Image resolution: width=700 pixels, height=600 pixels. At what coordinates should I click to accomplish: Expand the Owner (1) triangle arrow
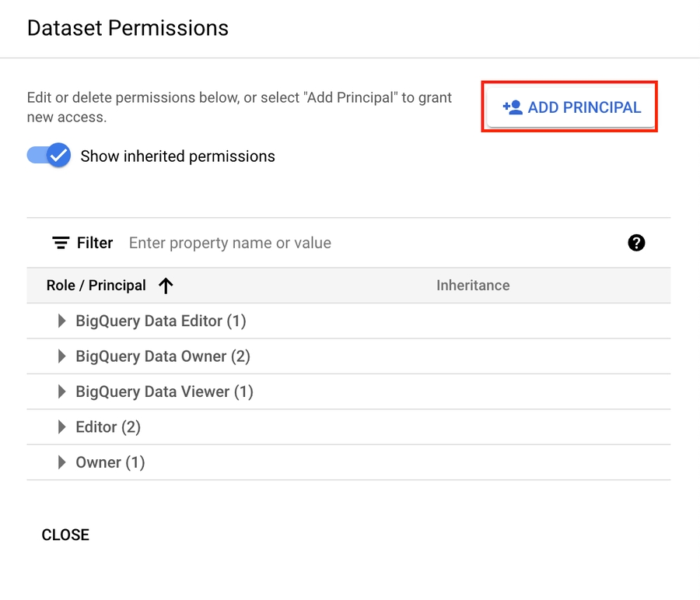click(x=61, y=462)
